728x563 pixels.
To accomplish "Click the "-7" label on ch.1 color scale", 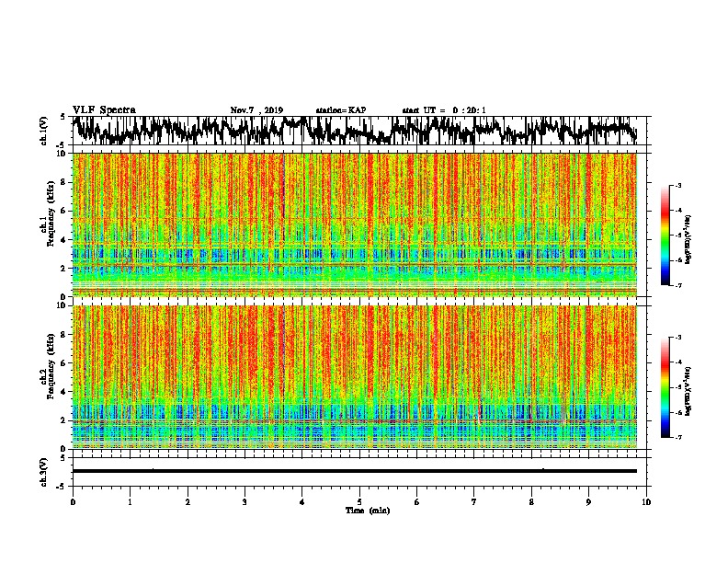I will point(677,285).
